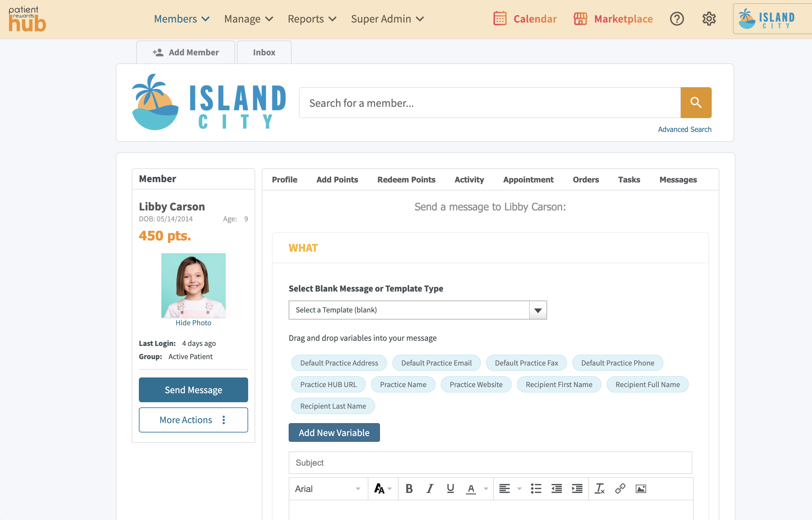812x520 pixels.
Task: Open the Arial font family dropdown
Action: tap(328, 488)
